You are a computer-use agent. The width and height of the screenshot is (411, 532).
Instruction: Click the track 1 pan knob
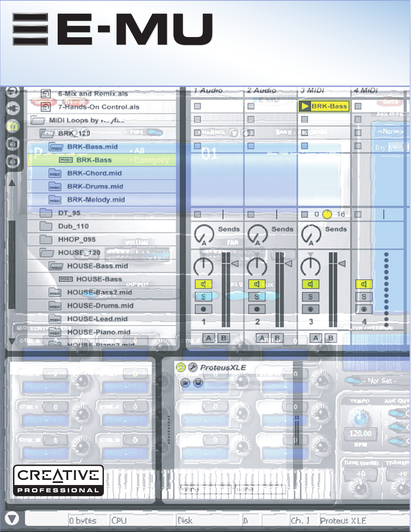(x=204, y=267)
